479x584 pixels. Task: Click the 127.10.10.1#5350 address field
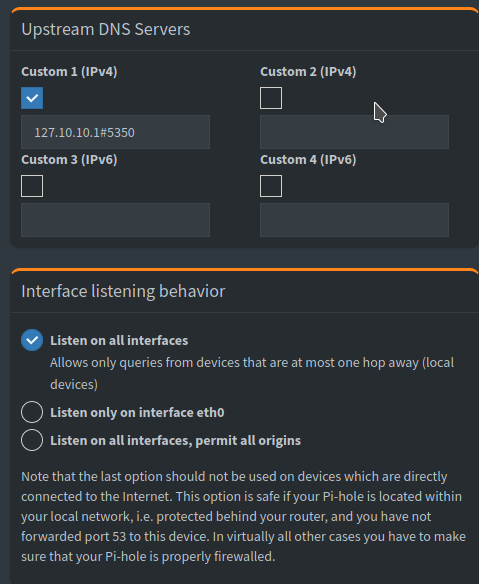115,132
